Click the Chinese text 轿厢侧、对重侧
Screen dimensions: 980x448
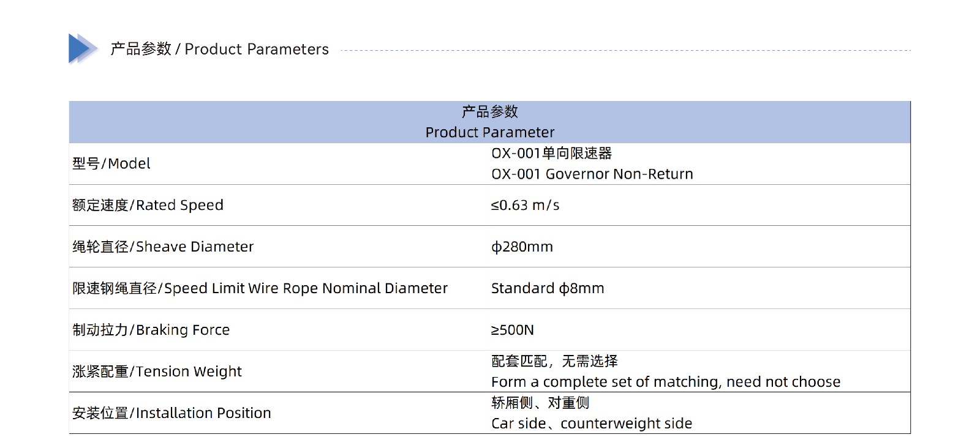540,403
